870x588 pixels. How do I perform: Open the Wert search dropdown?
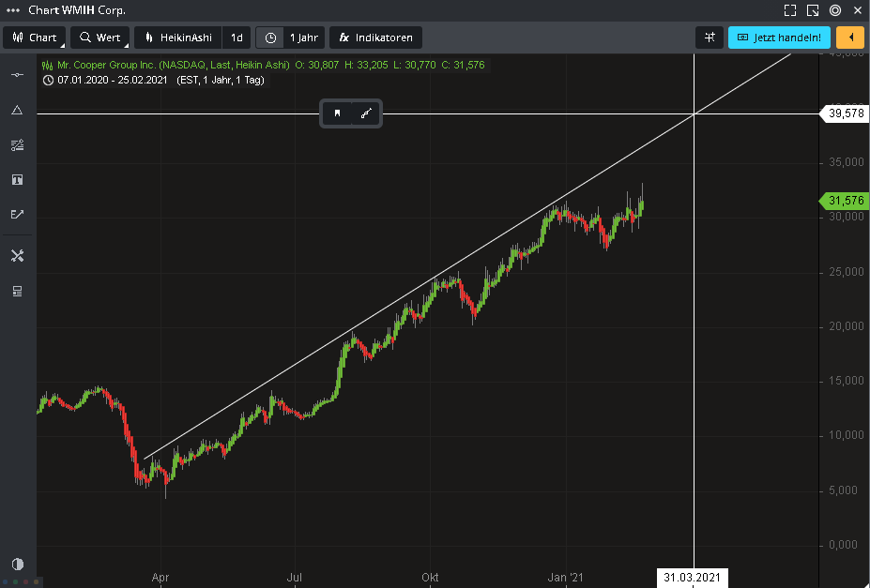(99, 38)
